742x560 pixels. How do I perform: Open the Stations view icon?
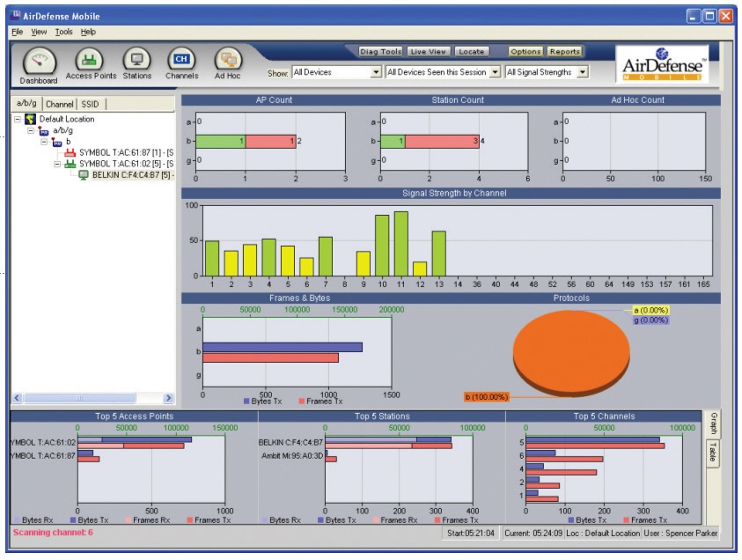point(136,59)
